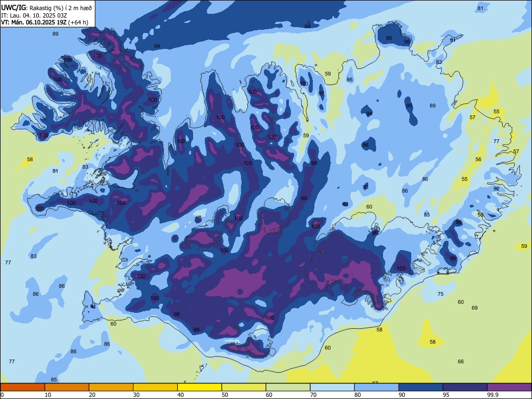Click the "97" humidity value on the map
Viewport: 532px width, 399px height.
pyautogui.click(x=321, y=94)
